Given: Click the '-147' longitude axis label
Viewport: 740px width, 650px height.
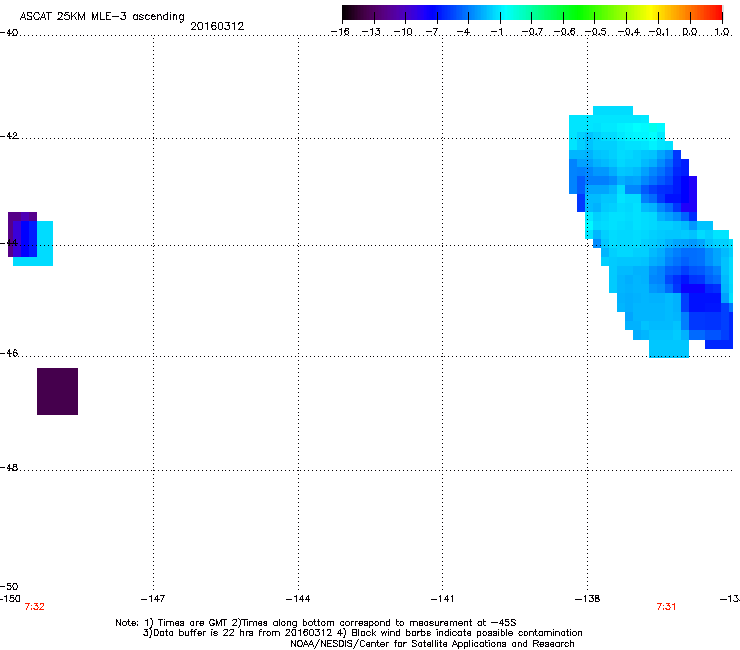Looking at the screenshot, I should pos(153,599).
